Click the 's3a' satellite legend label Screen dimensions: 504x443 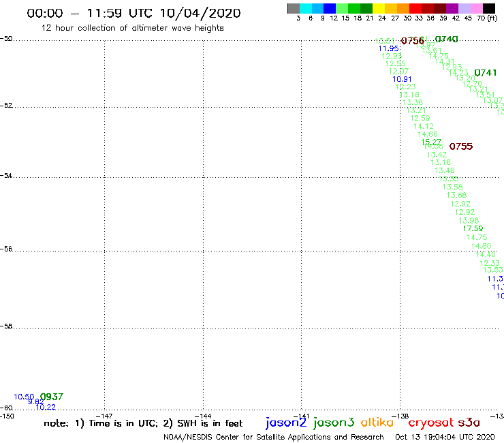point(469,423)
